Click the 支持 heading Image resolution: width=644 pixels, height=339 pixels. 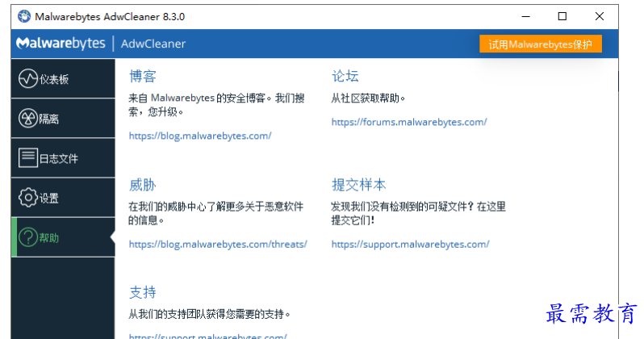click(x=143, y=292)
